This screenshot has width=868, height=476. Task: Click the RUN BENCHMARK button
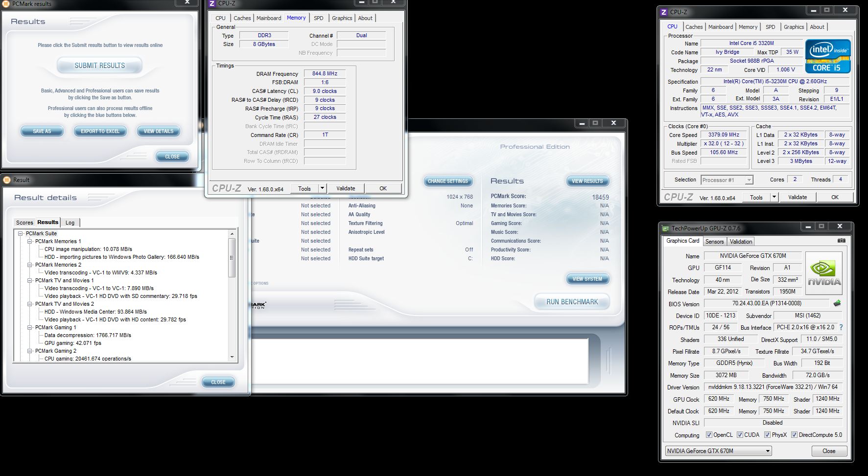572,302
